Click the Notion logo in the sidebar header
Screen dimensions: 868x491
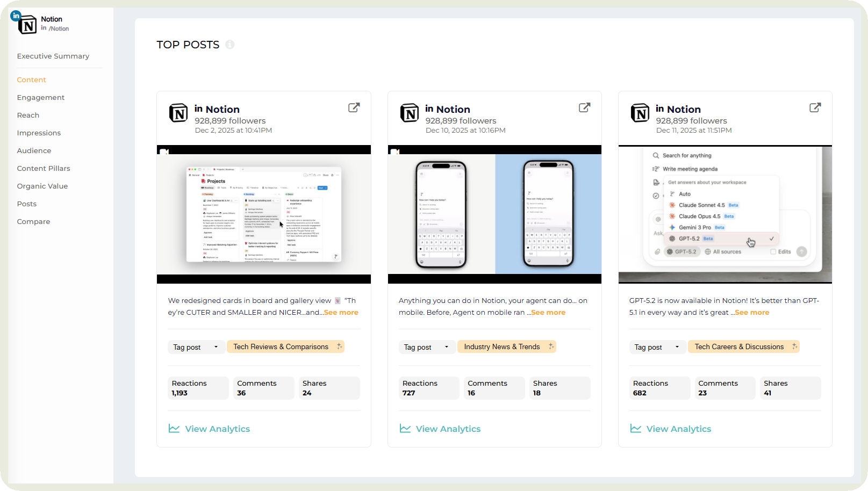(27, 25)
